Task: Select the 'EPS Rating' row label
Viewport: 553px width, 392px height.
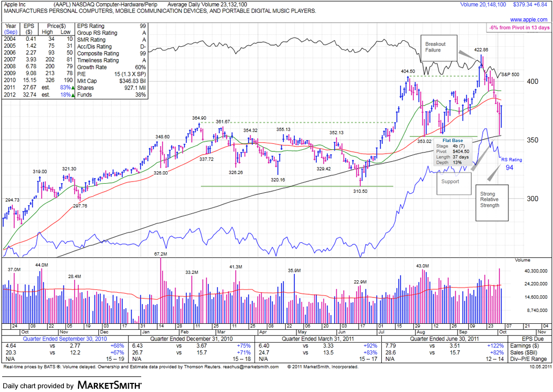Action: (x=91, y=26)
